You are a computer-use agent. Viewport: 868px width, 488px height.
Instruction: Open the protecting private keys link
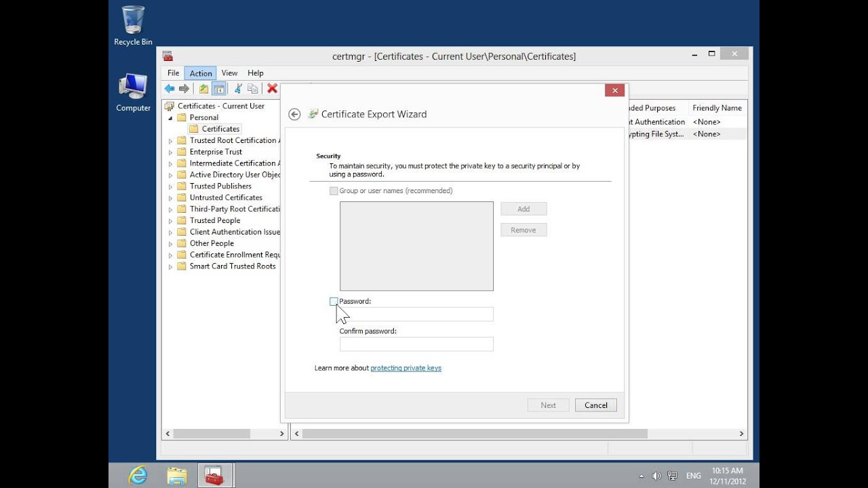406,368
